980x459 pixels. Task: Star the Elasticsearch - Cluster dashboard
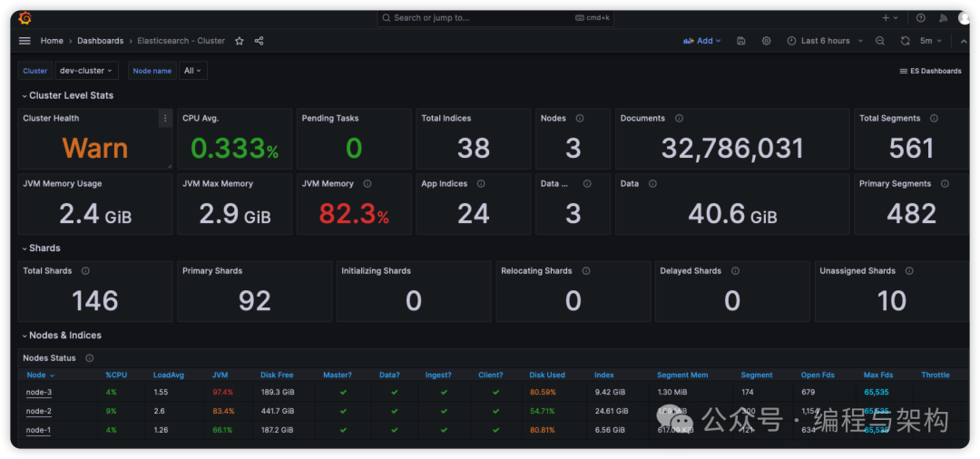(240, 41)
